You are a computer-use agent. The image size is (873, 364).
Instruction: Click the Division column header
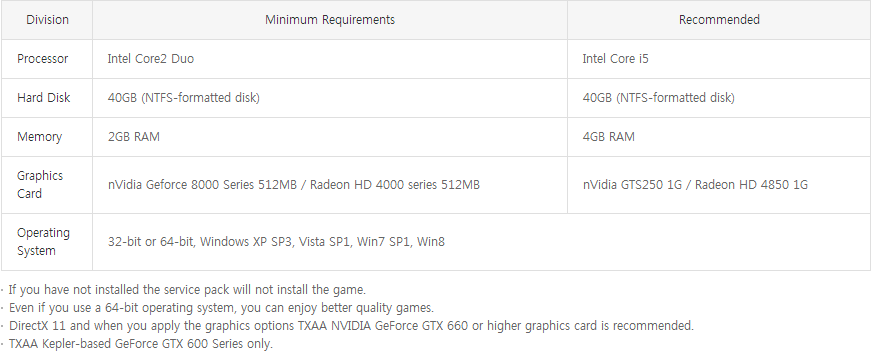coord(47,20)
